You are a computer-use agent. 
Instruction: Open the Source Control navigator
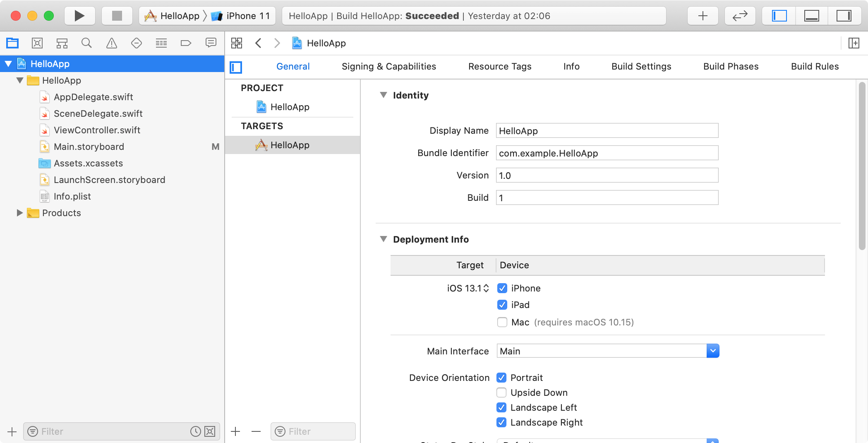coord(37,43)
